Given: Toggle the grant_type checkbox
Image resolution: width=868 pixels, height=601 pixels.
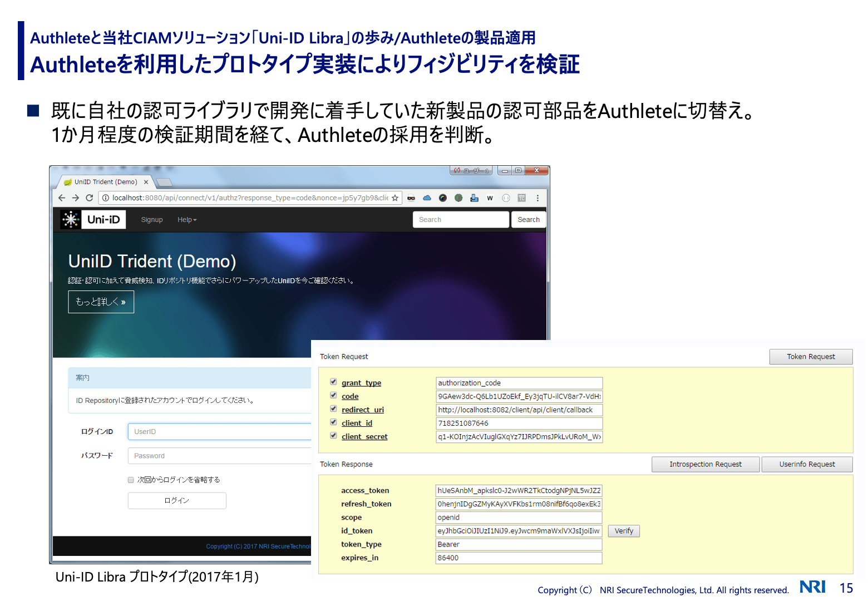Looking at the screenshot, I should (333, 382).
